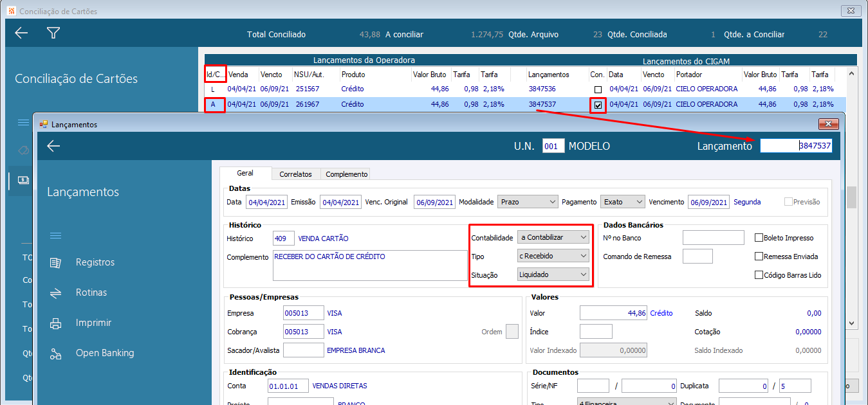Open the Modalidade dropdown

(x=528, y=202)
